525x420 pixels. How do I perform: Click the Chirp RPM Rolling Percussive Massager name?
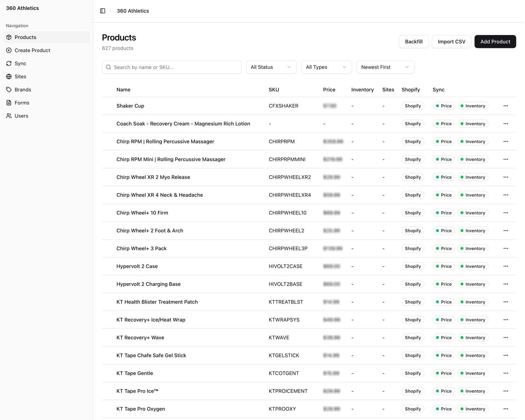165,142
